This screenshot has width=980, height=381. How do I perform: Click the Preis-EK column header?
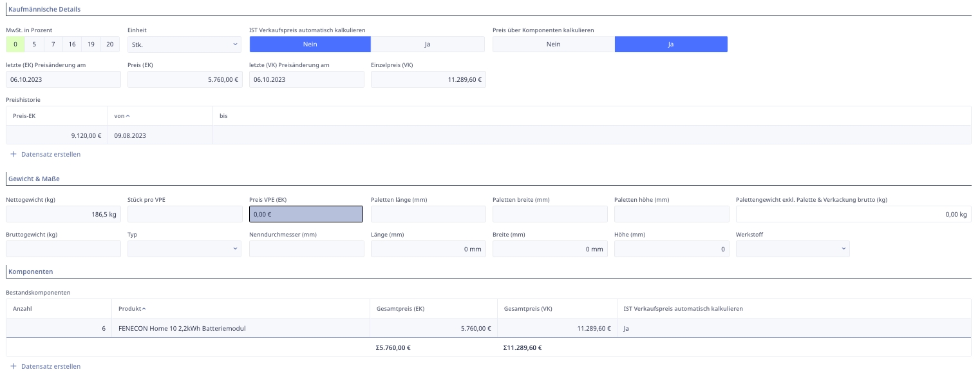click(x=24, y=116)
